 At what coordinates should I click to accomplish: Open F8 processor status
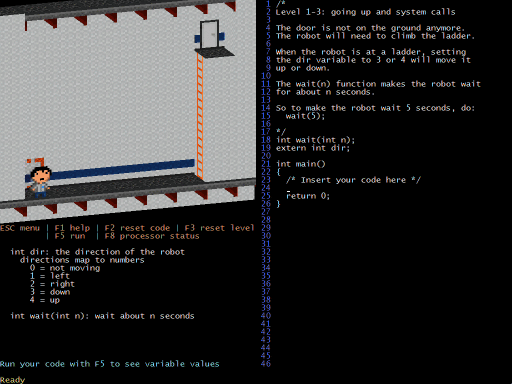(152, 236)
